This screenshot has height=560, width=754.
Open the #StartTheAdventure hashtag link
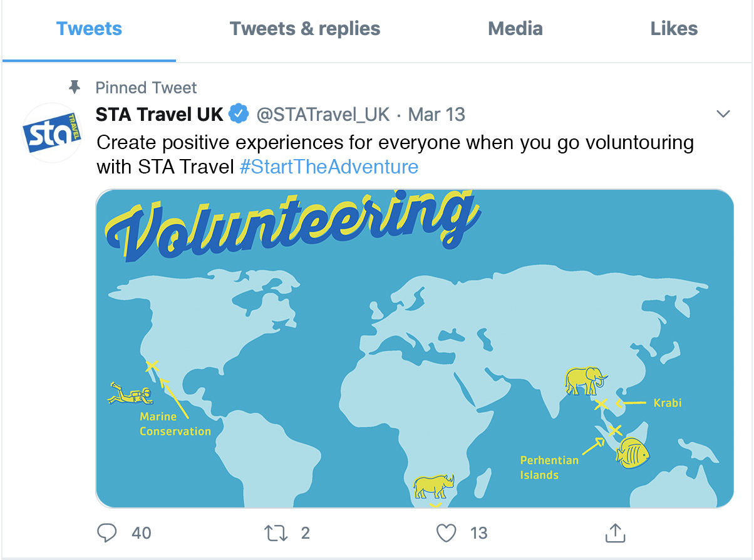pyautogui.click(x=329, y=167)
